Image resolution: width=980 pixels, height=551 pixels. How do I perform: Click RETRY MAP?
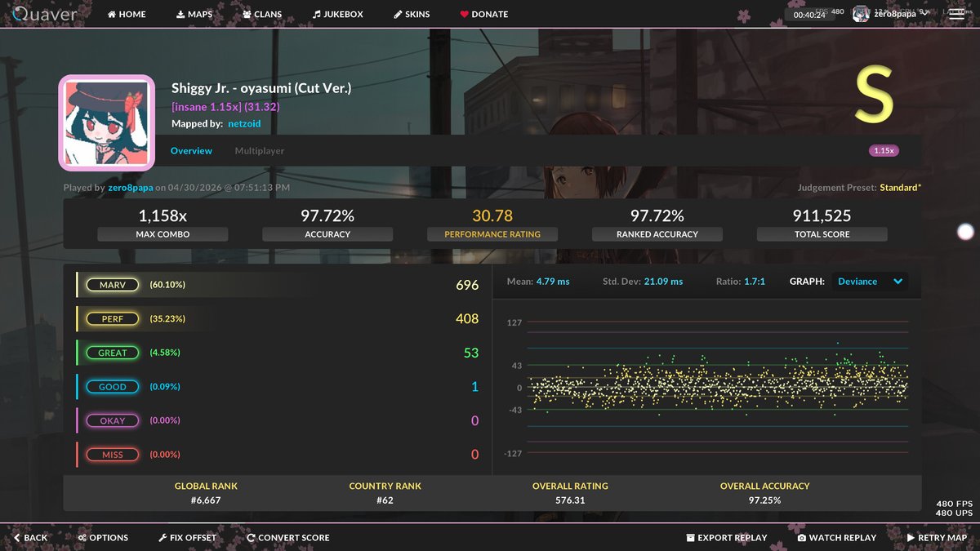pyautogui.click(x=938, y=538)
